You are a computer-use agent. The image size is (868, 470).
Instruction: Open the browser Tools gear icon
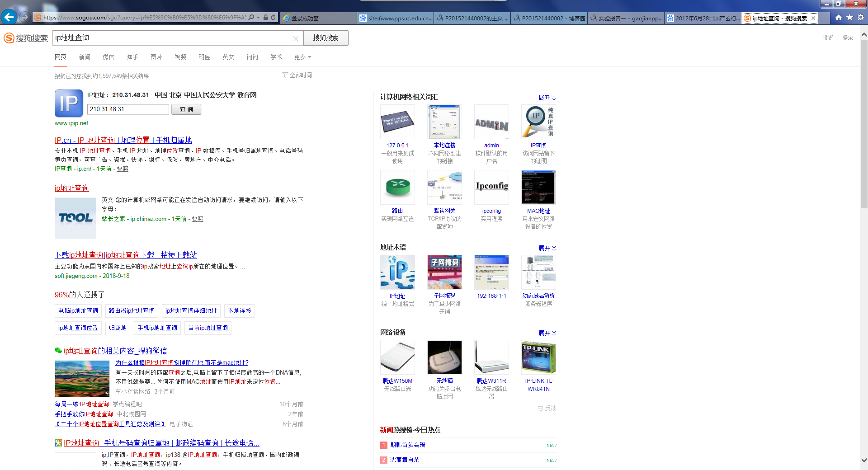tap(861, 18)
